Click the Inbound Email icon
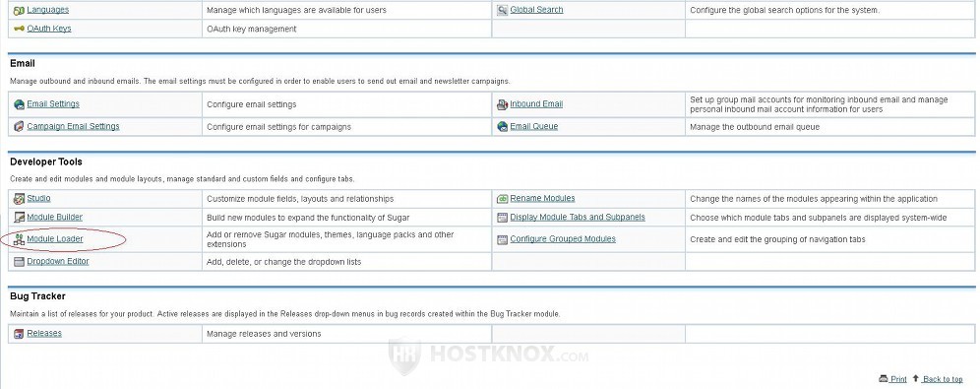980x389 pixels. click(x=503, y=104)
